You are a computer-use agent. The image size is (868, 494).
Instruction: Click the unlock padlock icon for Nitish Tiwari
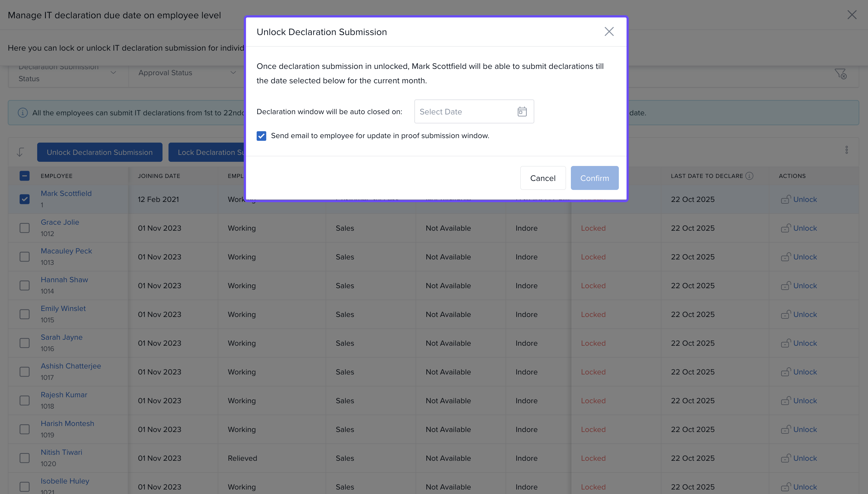click(786, 458)
